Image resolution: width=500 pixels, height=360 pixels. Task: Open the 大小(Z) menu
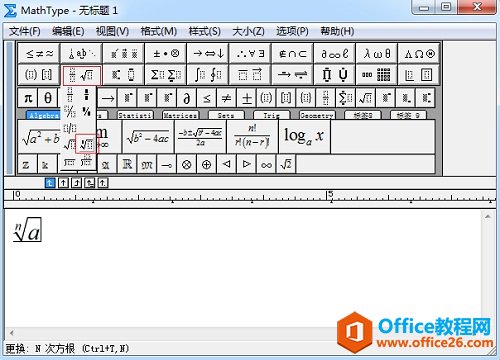249,31
